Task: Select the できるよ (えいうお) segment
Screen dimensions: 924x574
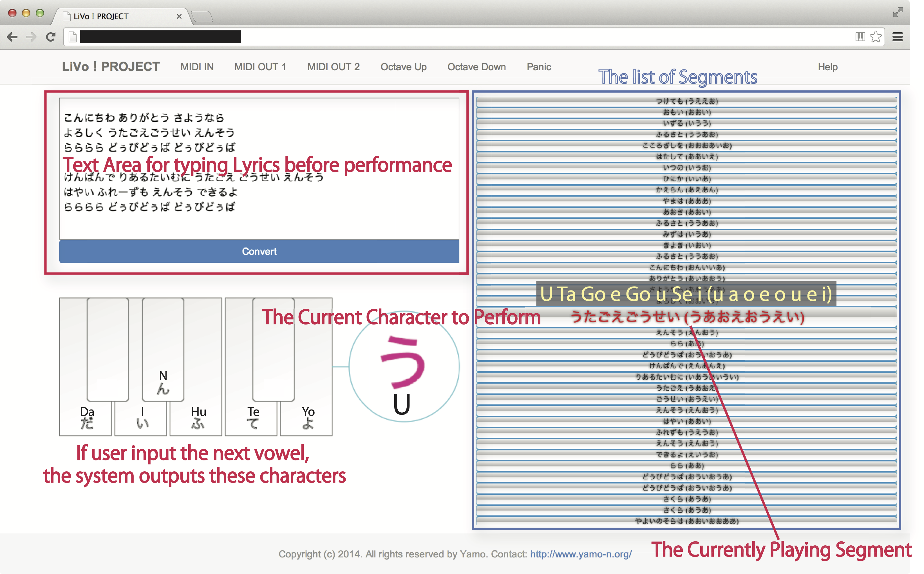Action: [x=686, y=454]
